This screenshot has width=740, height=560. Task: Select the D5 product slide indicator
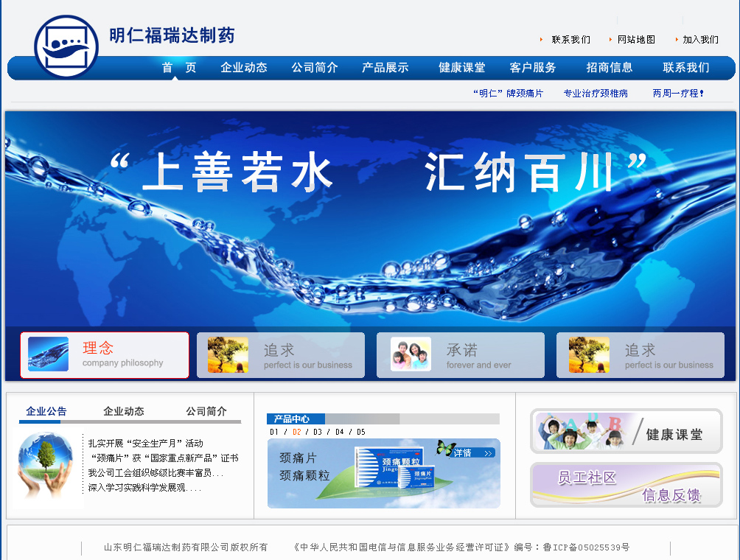pyautogui.click(x=361, y=432)
